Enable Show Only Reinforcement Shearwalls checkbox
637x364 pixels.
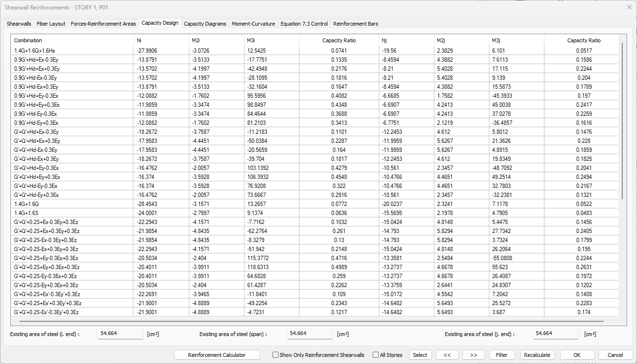click(x=276, y=355)
